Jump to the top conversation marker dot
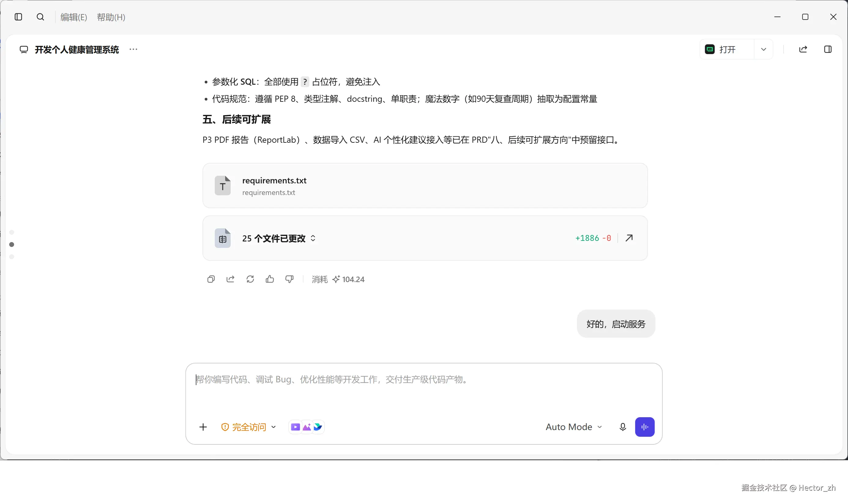848x504 pixels. [x=12, y=232]
